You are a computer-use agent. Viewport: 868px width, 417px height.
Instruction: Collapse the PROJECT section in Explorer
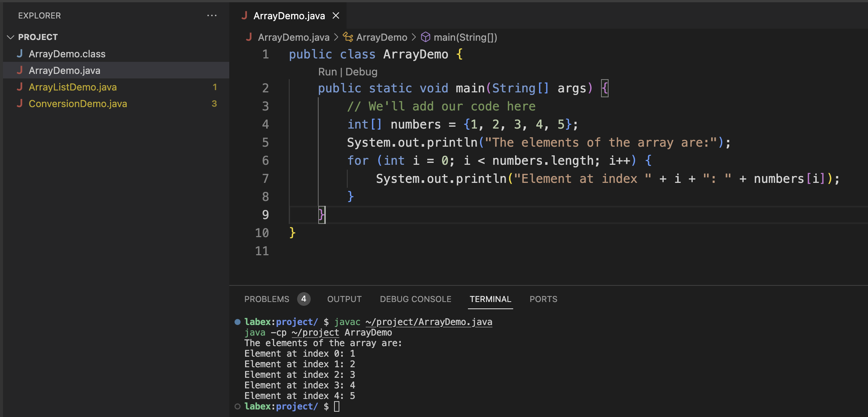[11, 37]
